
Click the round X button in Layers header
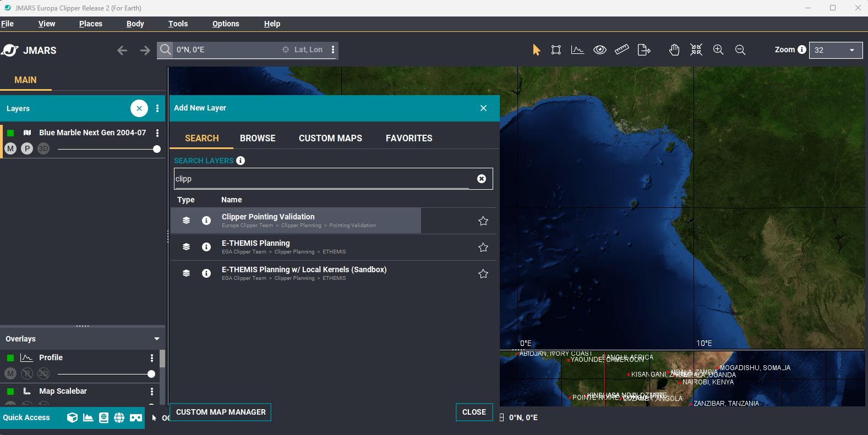tap(139, 108)
